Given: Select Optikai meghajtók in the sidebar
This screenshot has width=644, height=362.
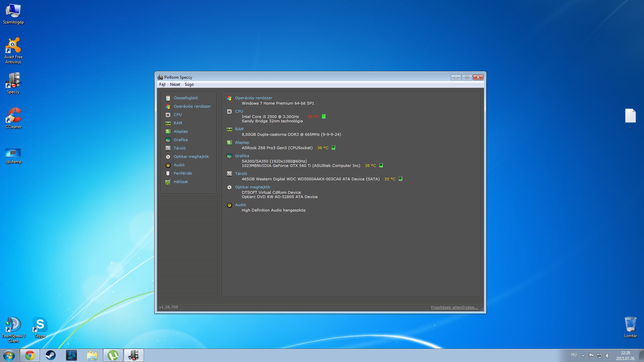Looking at the screenshot, I should (x=191, y=157).
